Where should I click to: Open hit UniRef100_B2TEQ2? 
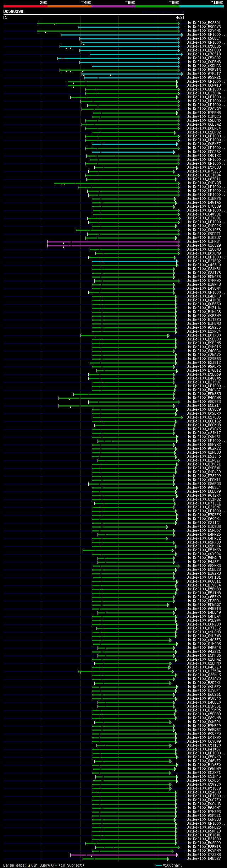click(204, 261)
